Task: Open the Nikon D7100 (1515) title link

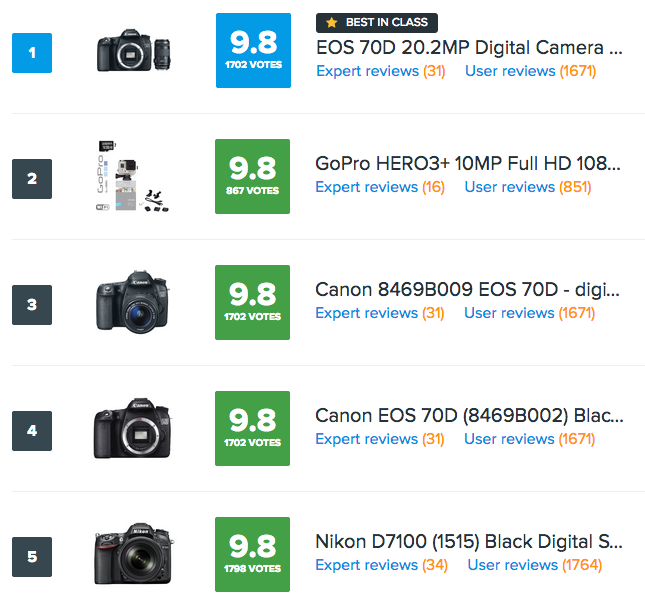Action: pyautogui.click(x=468, y=542)
